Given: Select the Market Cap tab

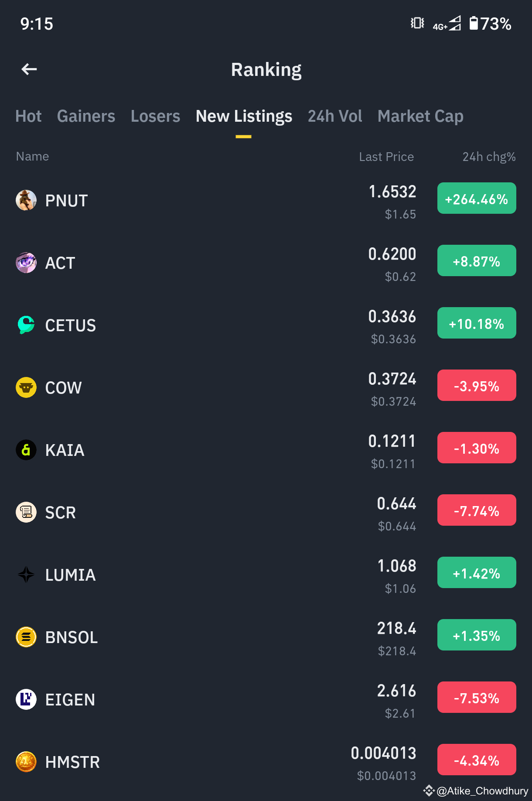Looking at the screenshot, I should click(x=420, y=116).
